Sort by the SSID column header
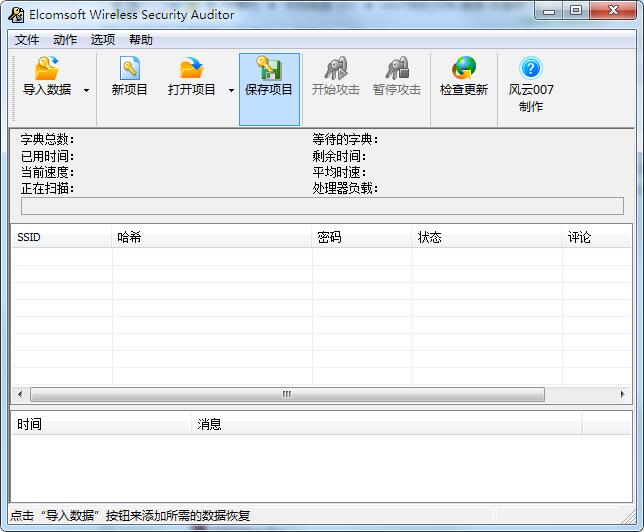 click(62, 237)
